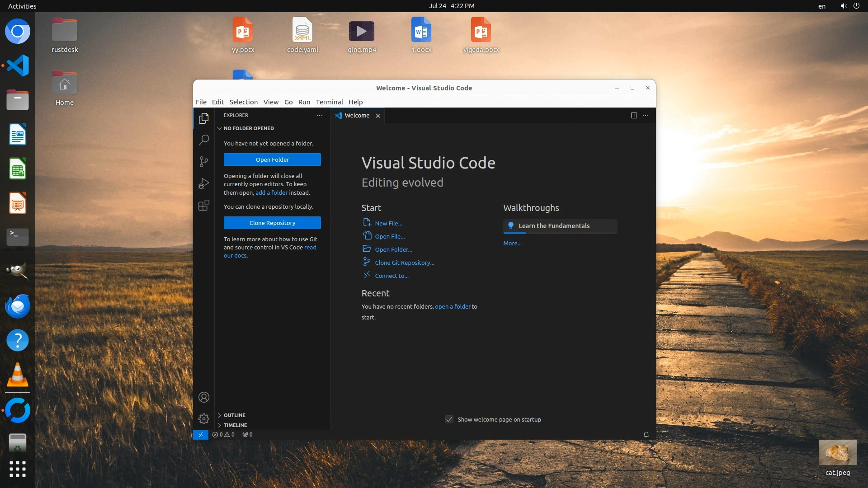Open the Extensions view
Image resolution: width=868 pixels, height=488 pixels.
coord(204,206)
